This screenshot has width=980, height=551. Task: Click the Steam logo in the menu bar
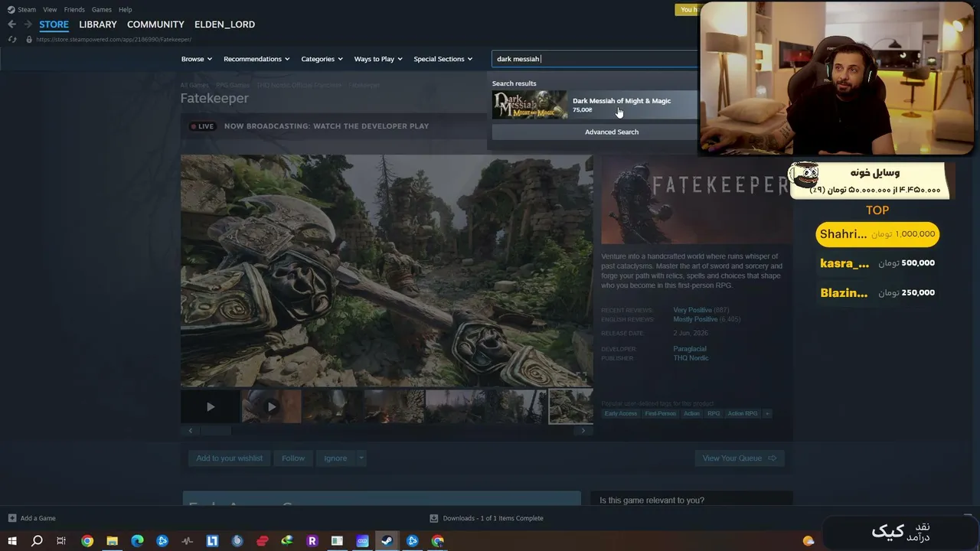11,9
